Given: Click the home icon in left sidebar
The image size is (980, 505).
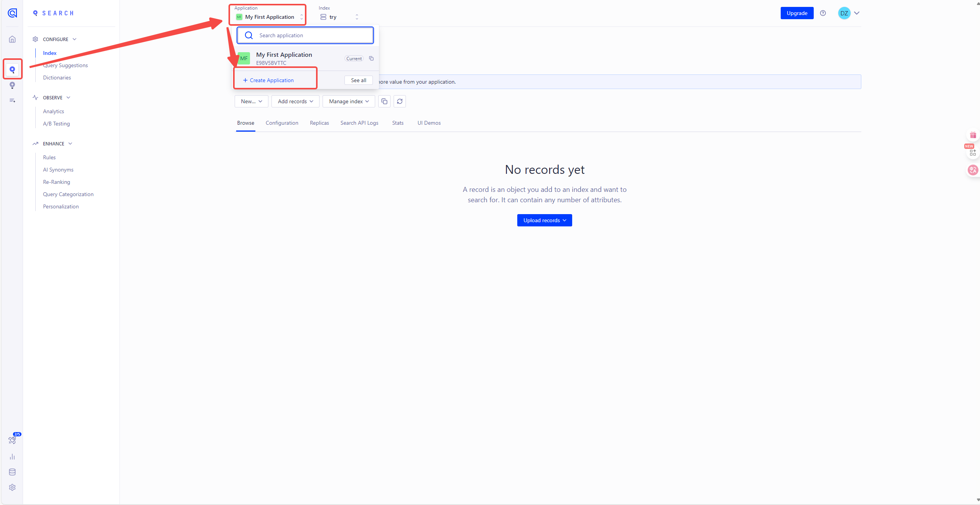Looking at the screenshot, I should click(x=12, y=39).
